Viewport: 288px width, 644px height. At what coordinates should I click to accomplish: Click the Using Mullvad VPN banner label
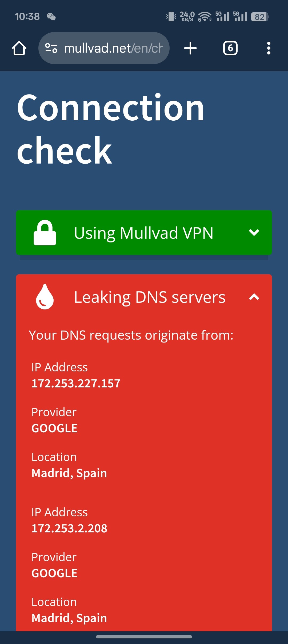[143, 233]
